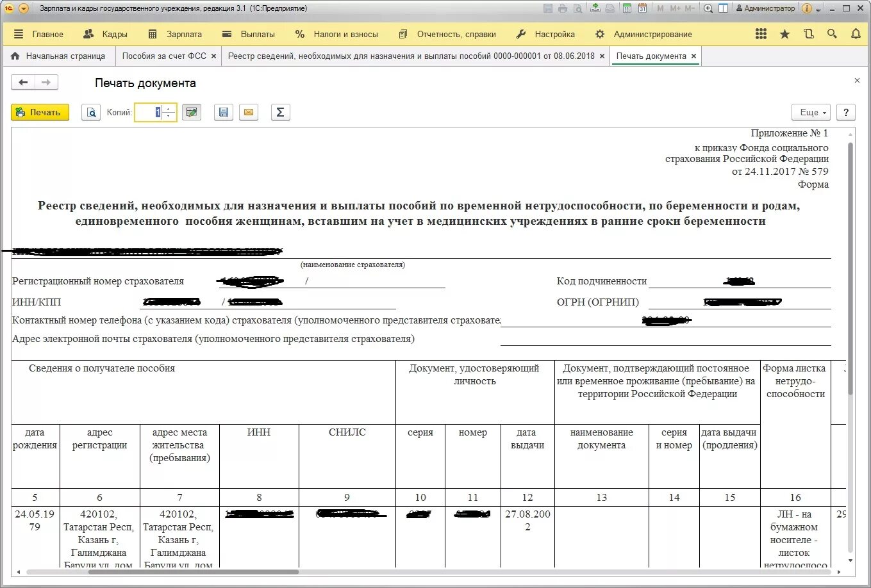
Task: Expand the arrow next to info icon
Action: click(x=818, y=10)
